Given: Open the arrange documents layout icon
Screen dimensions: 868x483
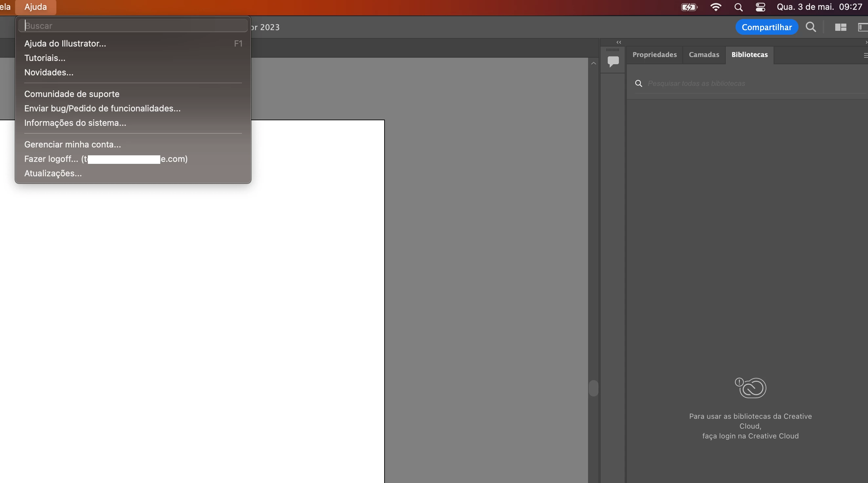Looking at the screenshot, I should pyautogui.click(x=840, y=27).
